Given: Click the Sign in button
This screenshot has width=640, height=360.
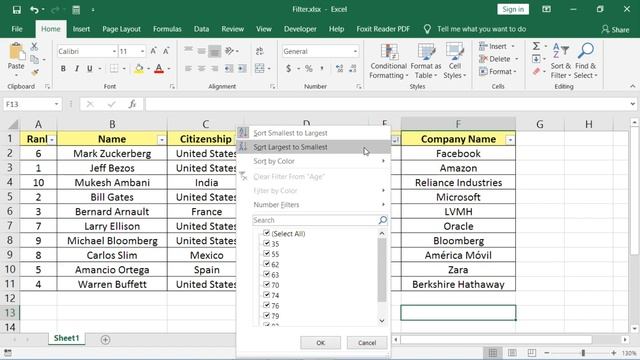Looking at the screenshot, I should (513, 9).
